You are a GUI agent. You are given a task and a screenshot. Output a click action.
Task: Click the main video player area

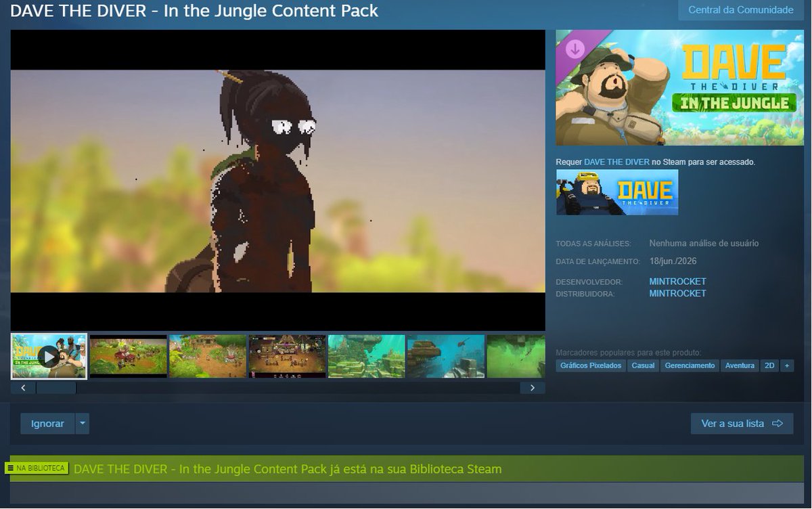(278, 180)
